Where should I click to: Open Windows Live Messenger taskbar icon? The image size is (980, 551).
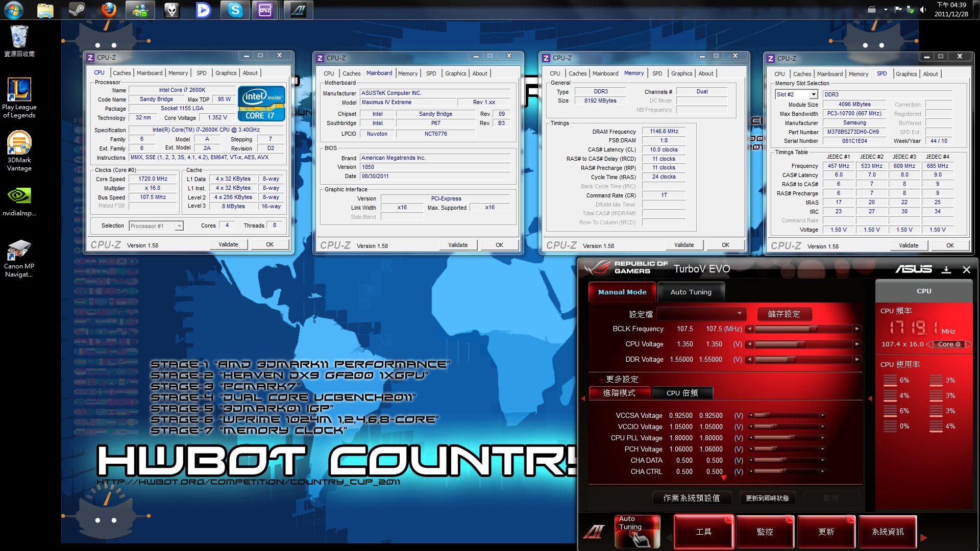pyautogui.click(x=140, y=10)
